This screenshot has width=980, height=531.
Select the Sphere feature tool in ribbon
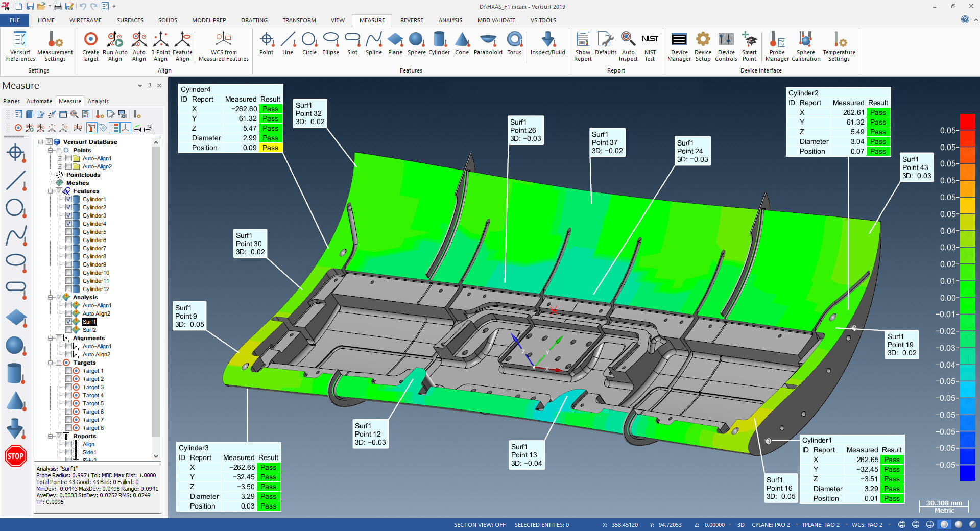416,43
